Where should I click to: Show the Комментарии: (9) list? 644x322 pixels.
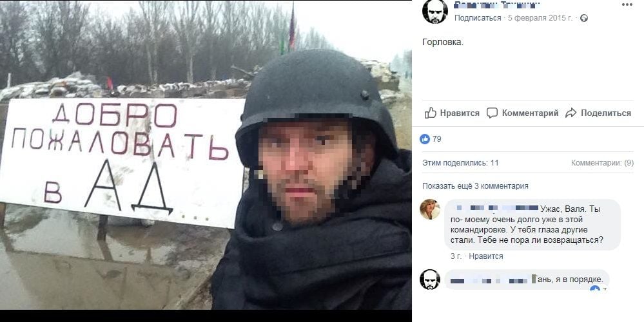(x=602, y=163)
